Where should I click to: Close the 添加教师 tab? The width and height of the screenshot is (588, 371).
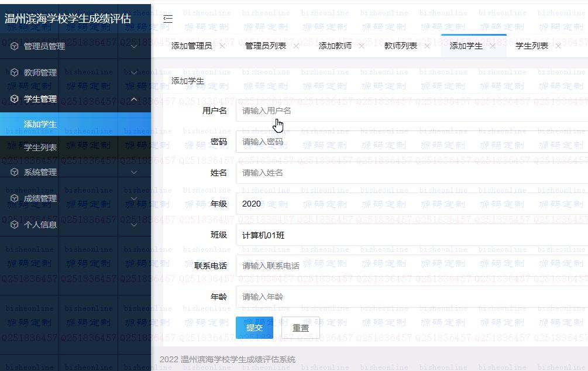pyautogui.click(x=362, y=46)
